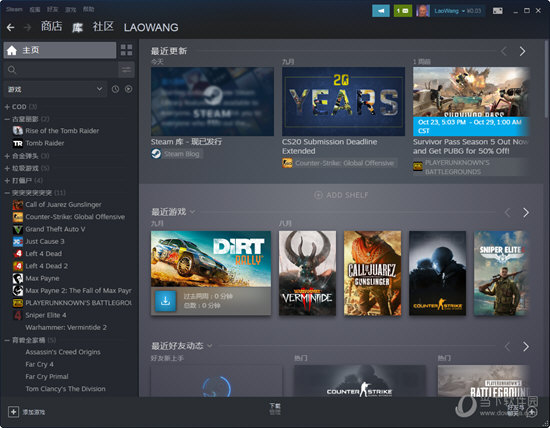This screenshot has width=550, height=428.
Task: Click the Tomb Raider TR icon
Action: (18, 143)
